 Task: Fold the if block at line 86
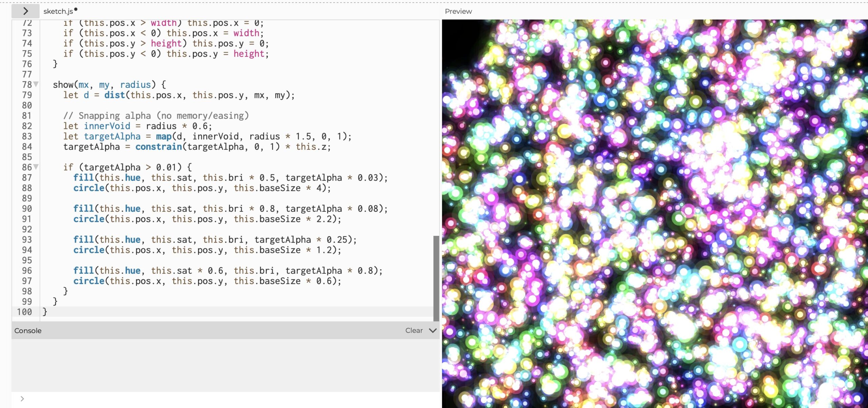[36, 167]
